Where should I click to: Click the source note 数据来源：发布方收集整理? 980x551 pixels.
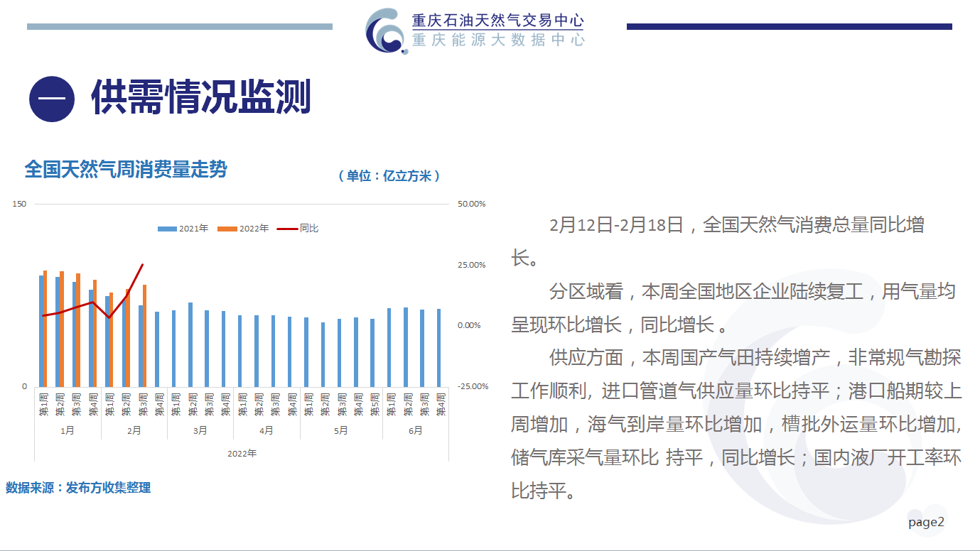tap(78, 488)
